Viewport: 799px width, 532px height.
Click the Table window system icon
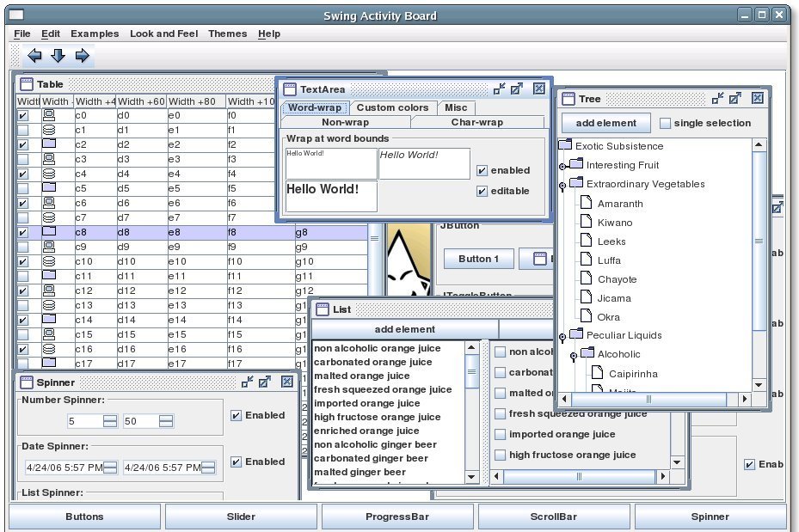[x=26, y=84]
